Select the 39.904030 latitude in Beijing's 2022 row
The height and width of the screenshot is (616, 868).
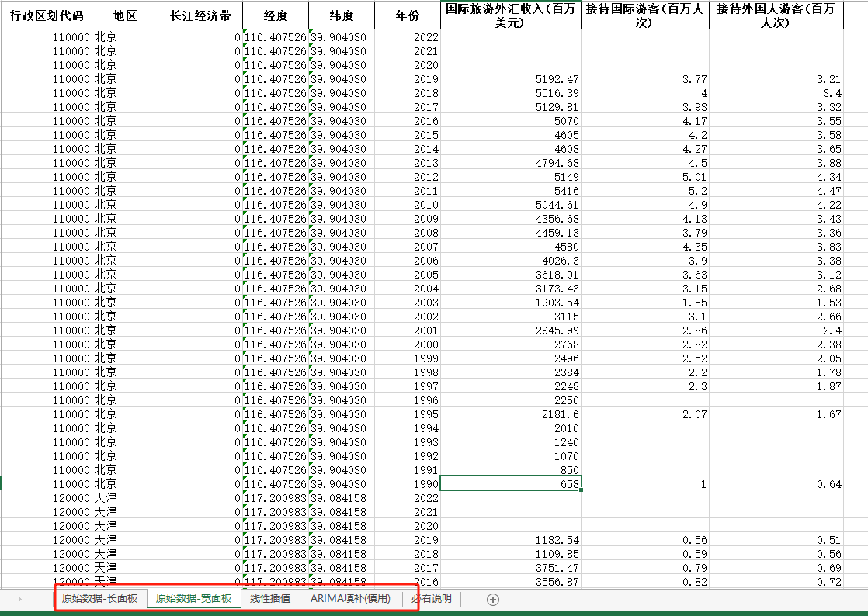pos(342,37)
